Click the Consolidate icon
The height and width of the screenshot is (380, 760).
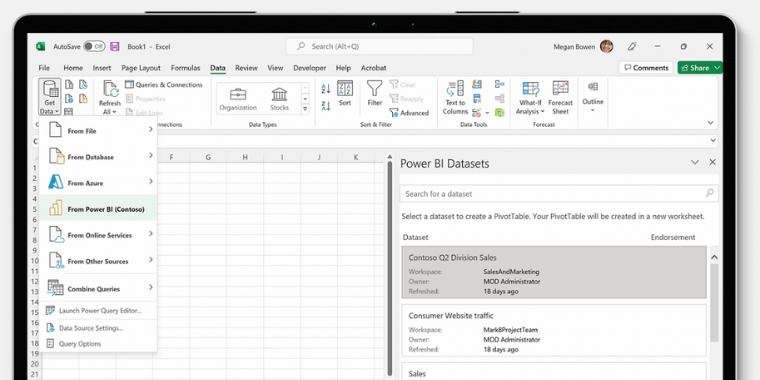[x=500, y=84]
